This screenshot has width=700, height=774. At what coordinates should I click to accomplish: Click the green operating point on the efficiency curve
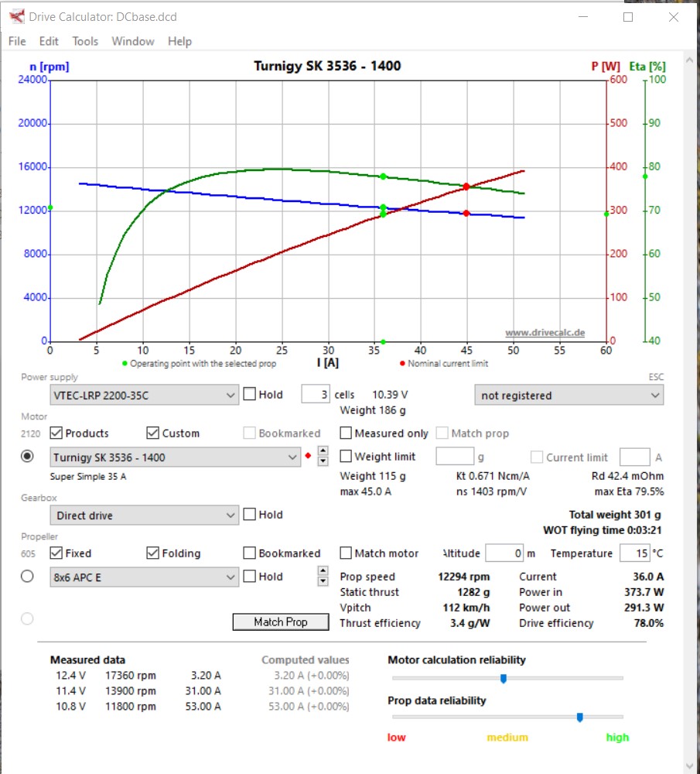point(383,176)
